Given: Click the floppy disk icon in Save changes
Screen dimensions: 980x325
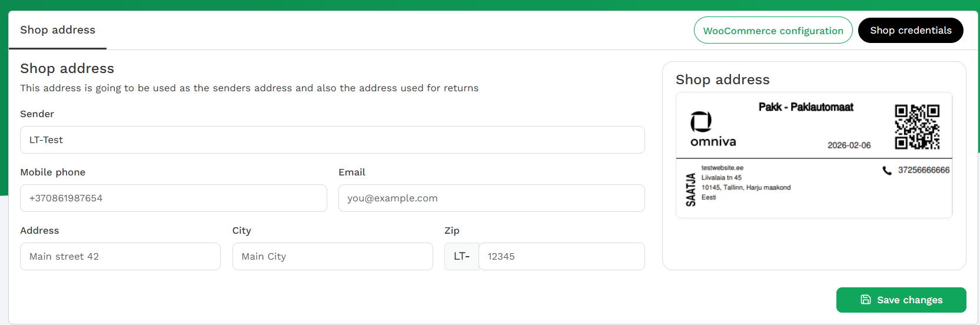Looking at the screenshot, I should click(x=866, y=300).
